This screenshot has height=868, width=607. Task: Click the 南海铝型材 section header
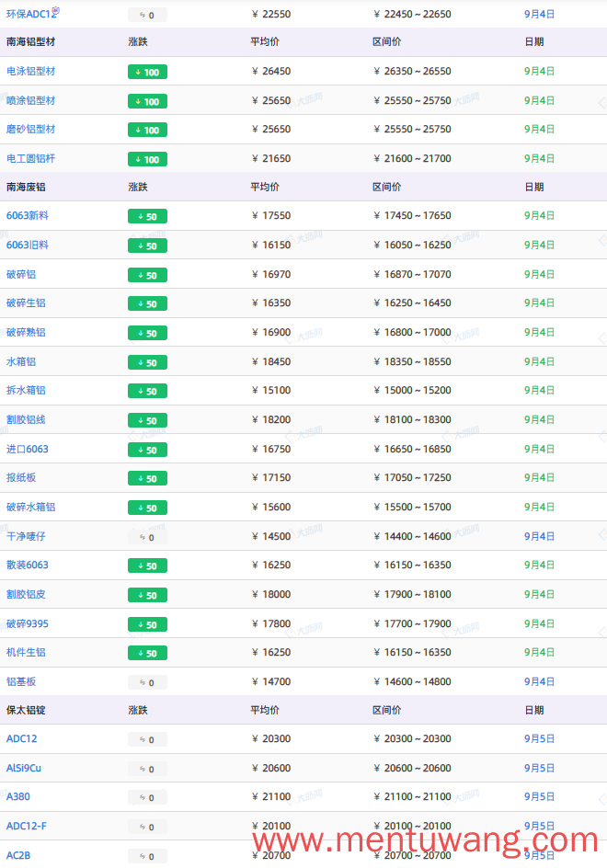pyautogui.click(x=31, y=42)
